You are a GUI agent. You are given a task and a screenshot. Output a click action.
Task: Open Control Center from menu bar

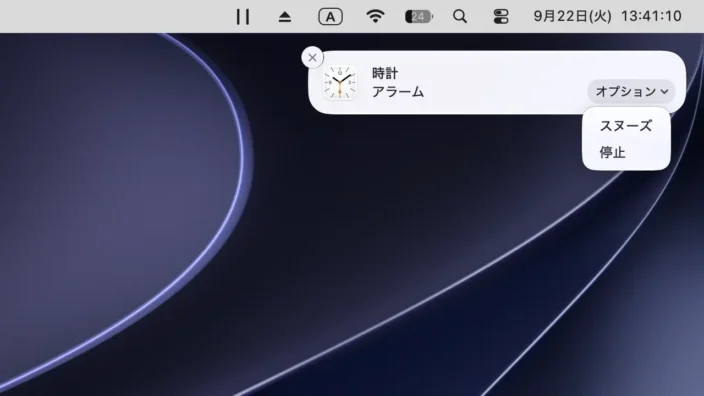(x=501, y=17)
